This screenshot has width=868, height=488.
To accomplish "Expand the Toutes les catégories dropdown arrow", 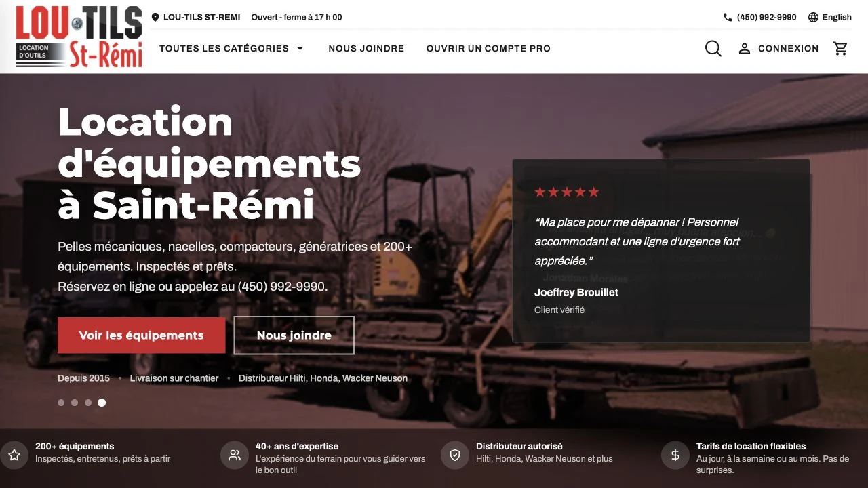I will pyautogui.click(x=300, y=49).
